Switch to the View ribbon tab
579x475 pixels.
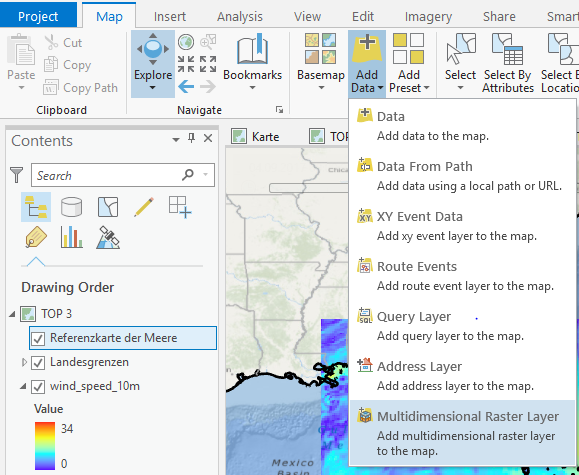point(307,16)
